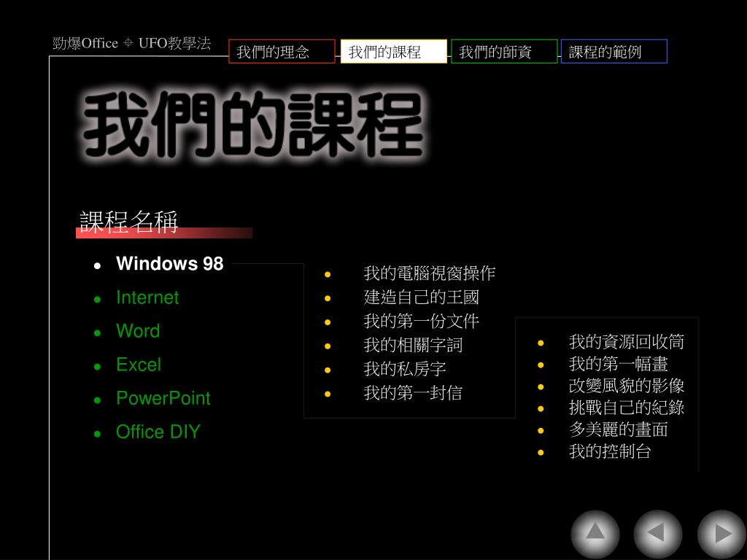Click the up-arrow home navigation button
The width and height of the screenshot is (747, 560).
click(x=595, y=533)
